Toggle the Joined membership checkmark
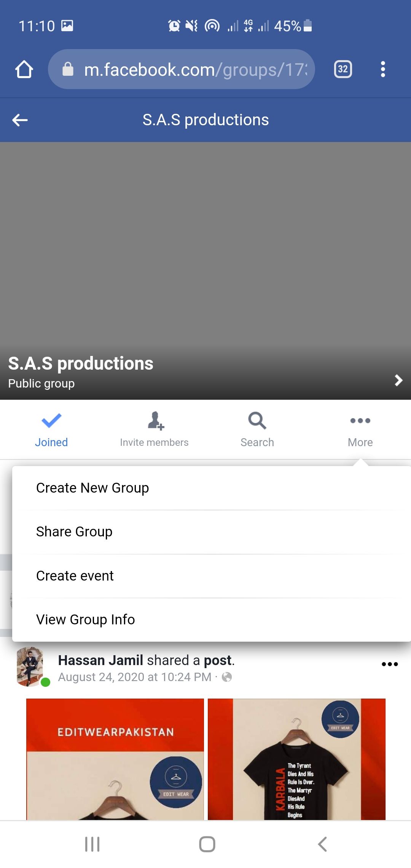Screen dimensions: 411x868 [51, 421]
